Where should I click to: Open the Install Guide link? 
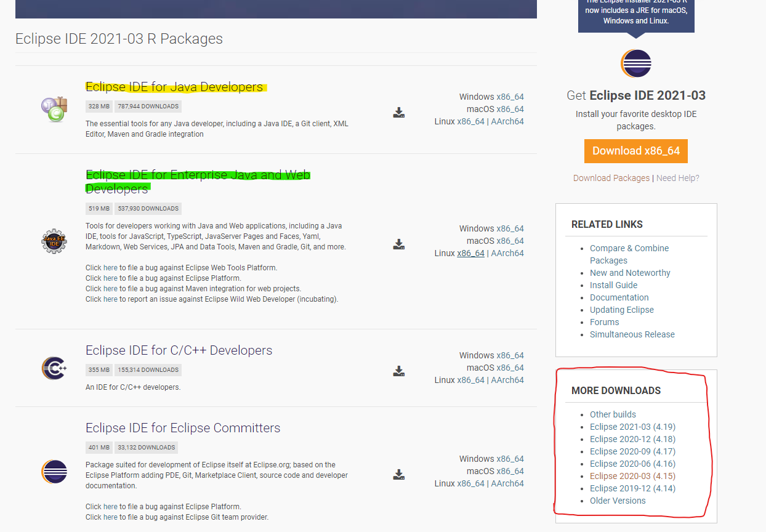(613, 285)
